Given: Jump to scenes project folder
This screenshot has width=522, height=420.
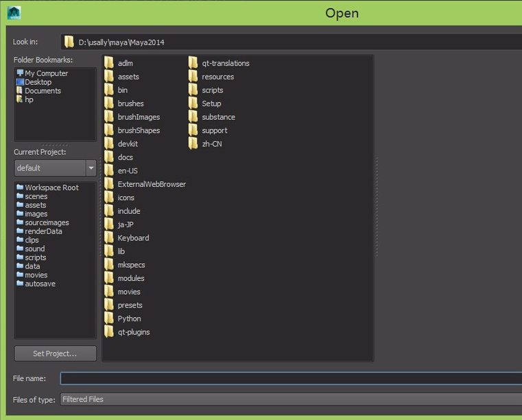Looking at the screenshot, I should (32, 196).
